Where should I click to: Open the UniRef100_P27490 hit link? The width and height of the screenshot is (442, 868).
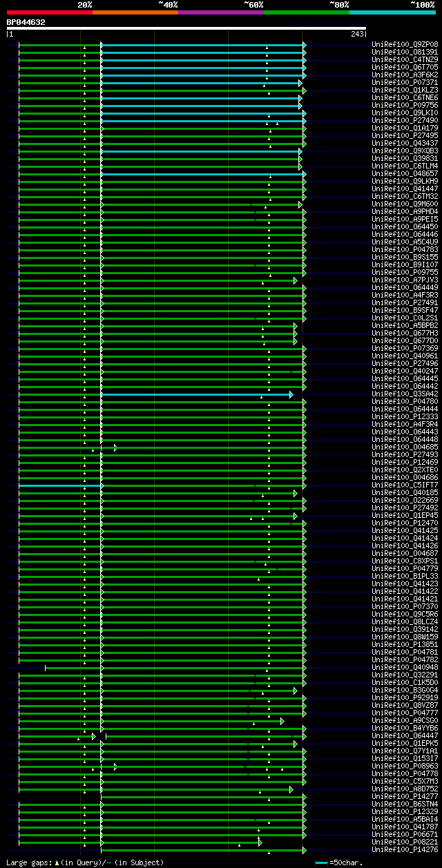point(405,121)
